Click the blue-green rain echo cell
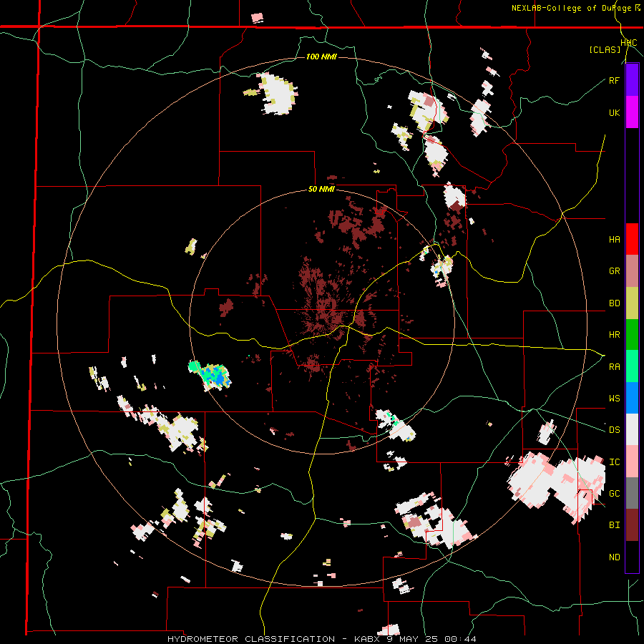Viewport: 644px width, 644px height. 210,374
